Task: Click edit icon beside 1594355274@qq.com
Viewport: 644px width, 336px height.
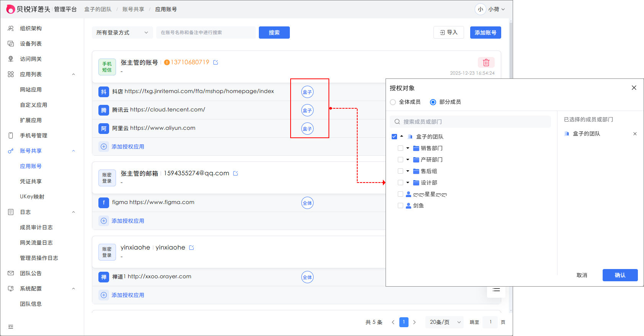Action: point(235,173)
